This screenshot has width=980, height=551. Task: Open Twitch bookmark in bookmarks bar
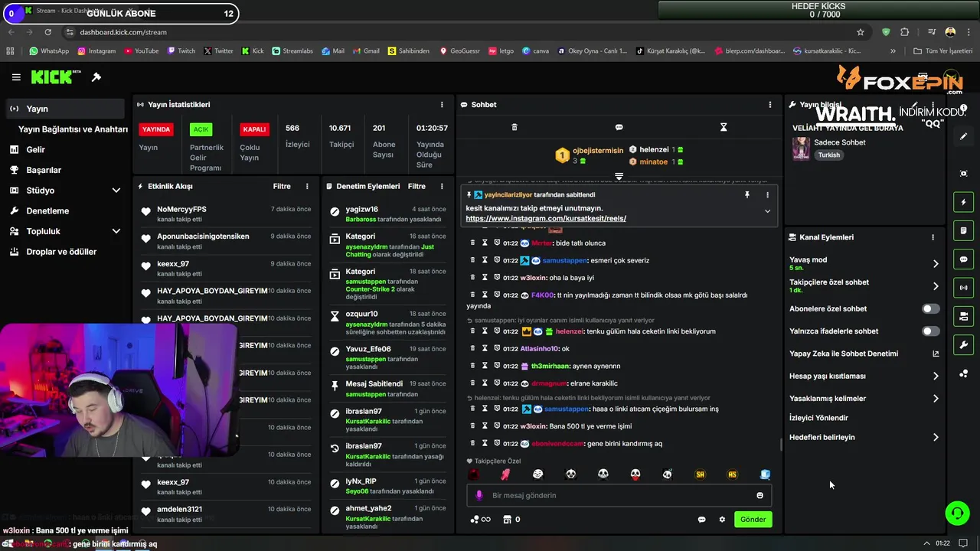[x=181, y=51]
